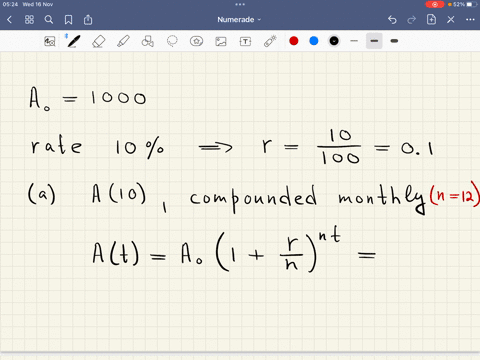Screen dimensions: 480x360
Task: Open the page thumbnails grid view
Action: (29, 20)
